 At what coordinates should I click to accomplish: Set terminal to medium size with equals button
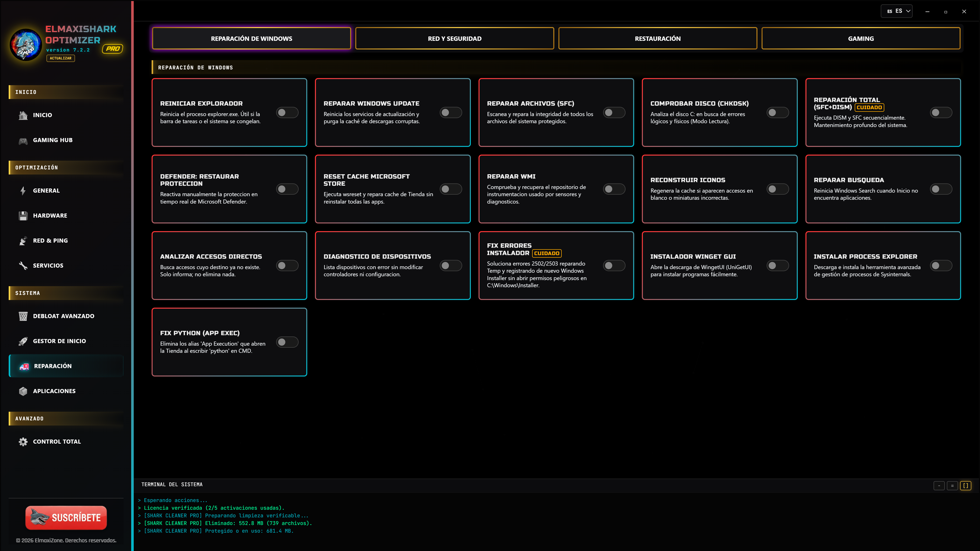point(952,486)
